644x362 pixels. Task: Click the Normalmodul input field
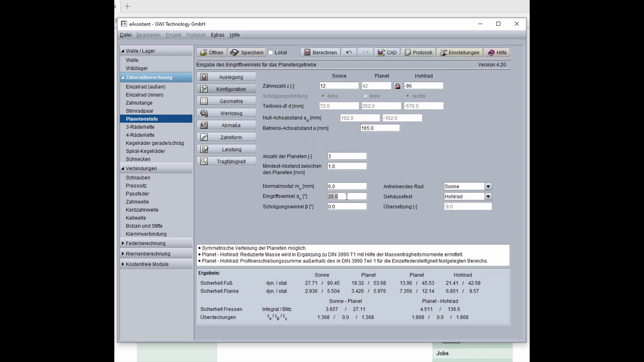(x=347, y=186)
